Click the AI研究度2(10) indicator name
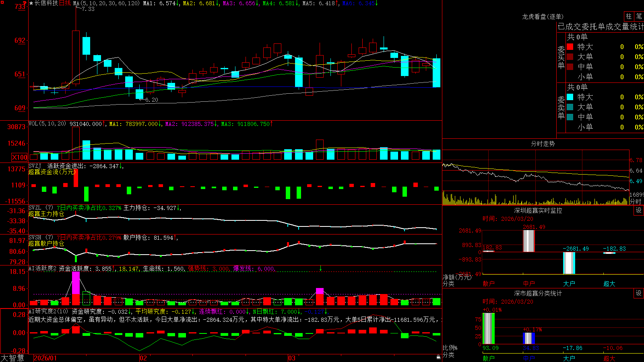This screenshot has height=362, width=644. coord(48,311)
